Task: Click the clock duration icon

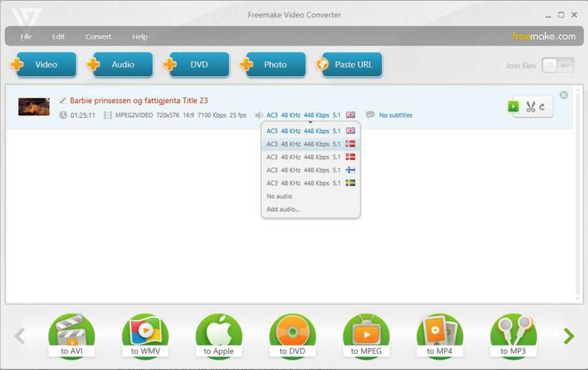Action: click(x=63, y=115)
